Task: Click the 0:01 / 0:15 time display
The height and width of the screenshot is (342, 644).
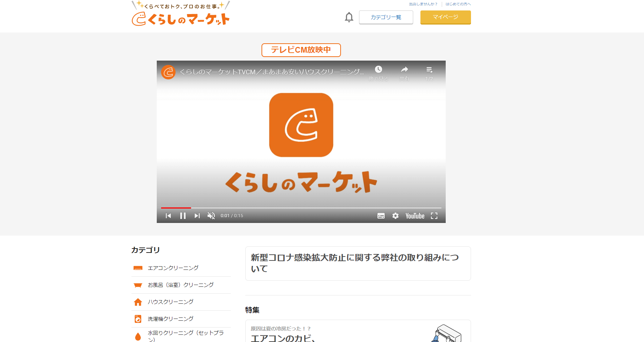Action: tap(232, 216)
